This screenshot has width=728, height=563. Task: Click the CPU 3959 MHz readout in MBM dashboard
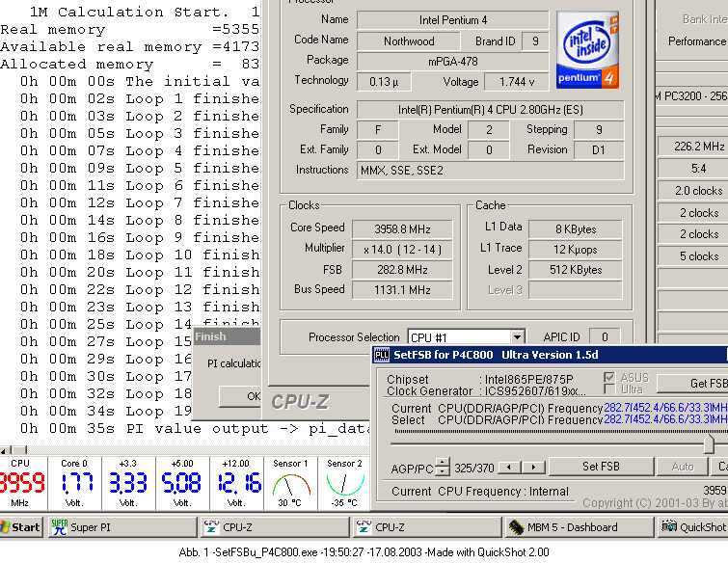coord(21,483)
